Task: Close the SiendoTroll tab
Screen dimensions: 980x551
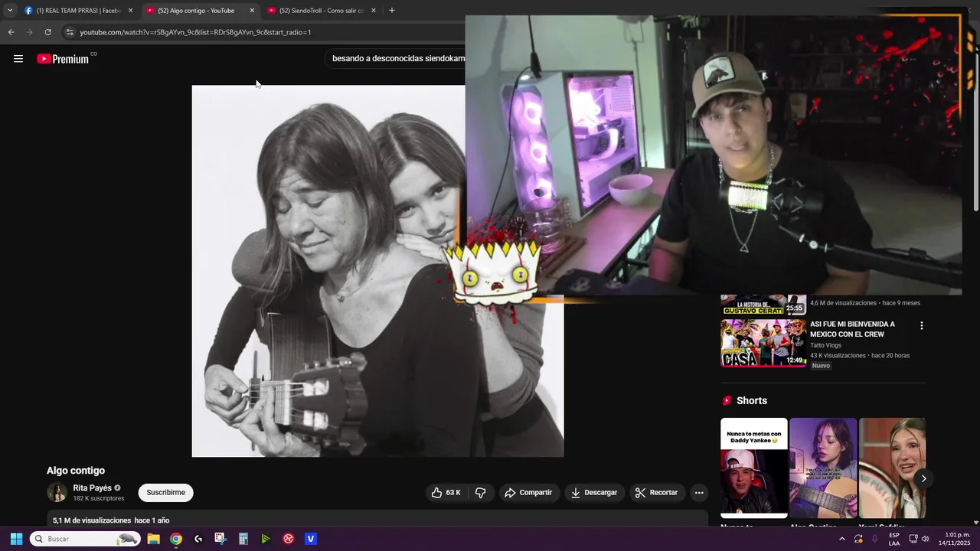Action: point(374,11)
